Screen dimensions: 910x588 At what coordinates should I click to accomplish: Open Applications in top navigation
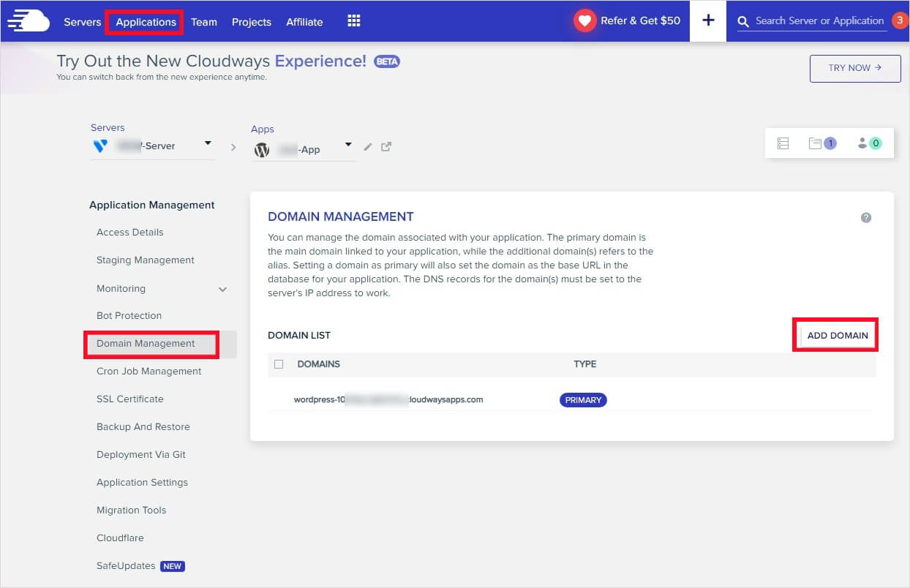pyautogui.click(x=146, y=22)
